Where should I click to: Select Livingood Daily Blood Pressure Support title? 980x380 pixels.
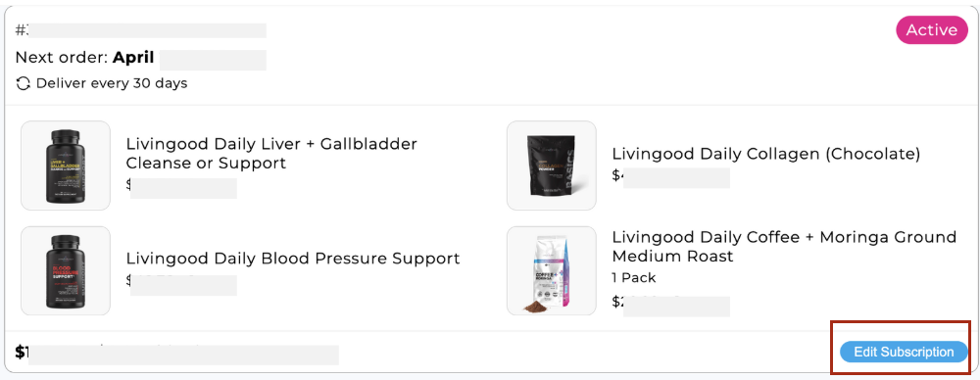point(293,259)
